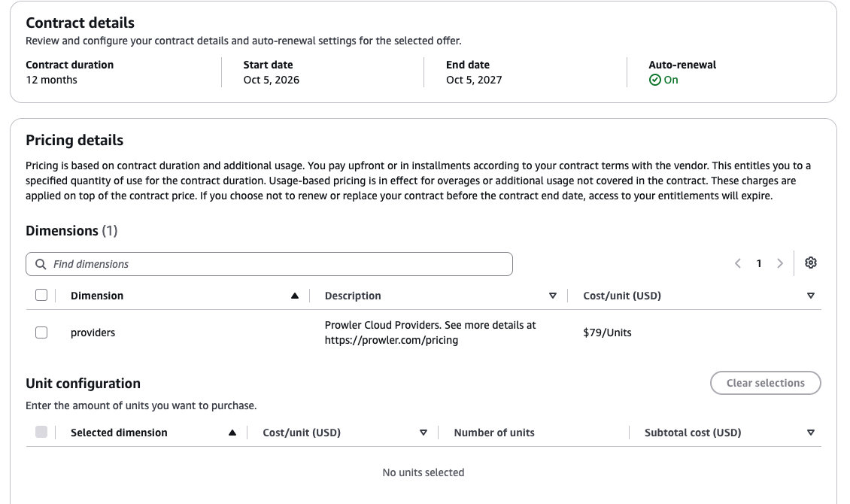Screen dimensions: 850x504
Task: Click the No units selected message
Action: 423,472
